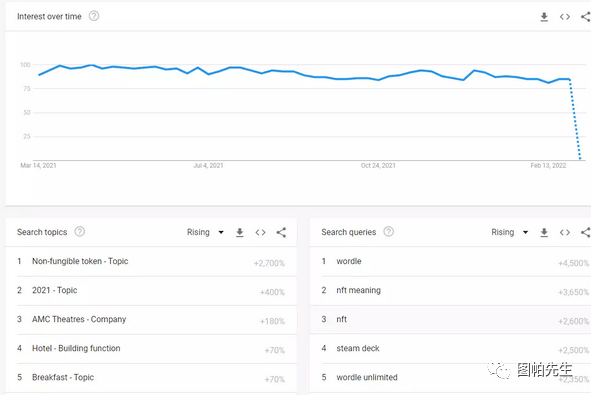Viewport: 591px width, 395px height.
Task: Open the Non-fungible token topic row
Action: pos(151,262)
